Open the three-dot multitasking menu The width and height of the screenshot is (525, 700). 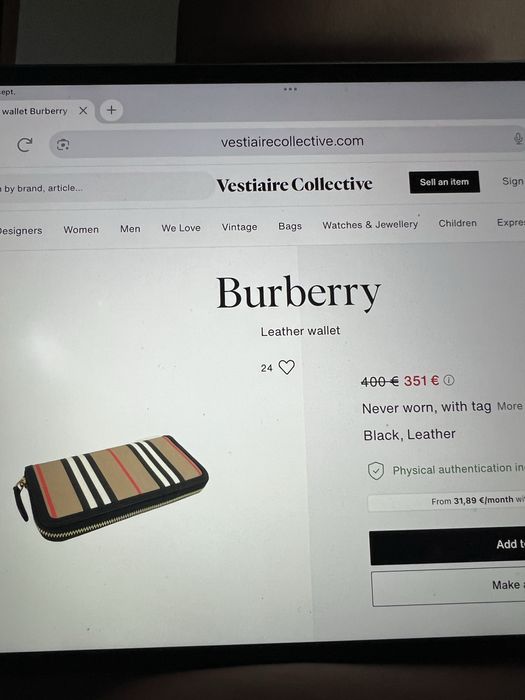coord(290,89)
